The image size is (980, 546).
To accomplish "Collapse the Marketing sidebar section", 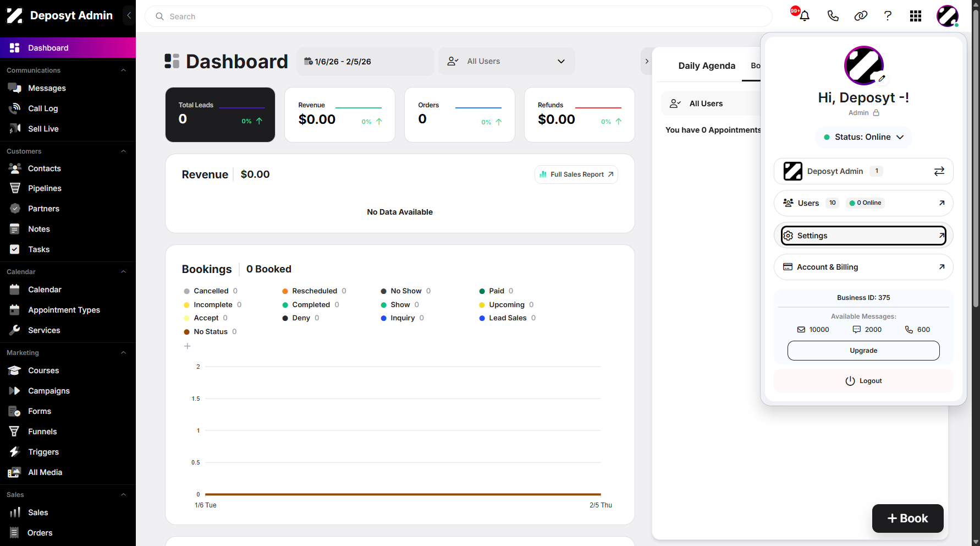I will tap(123, 353).
